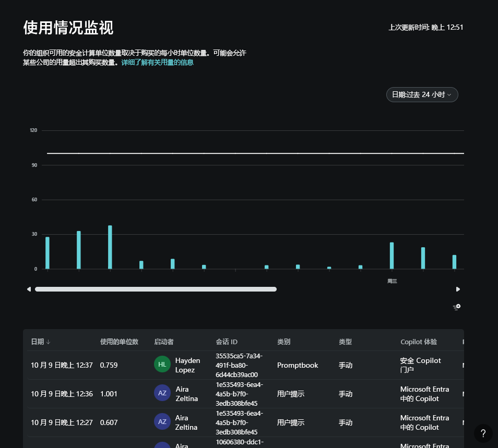Click Aira Zeltina's blue AZ avatar
This screenshot has height=448, width=498.
tap(162, 393)
